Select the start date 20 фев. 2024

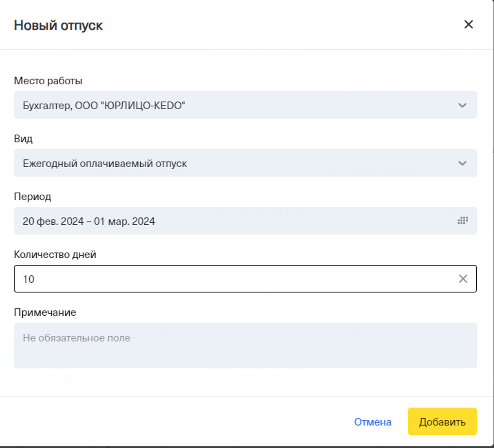(53, 221)
